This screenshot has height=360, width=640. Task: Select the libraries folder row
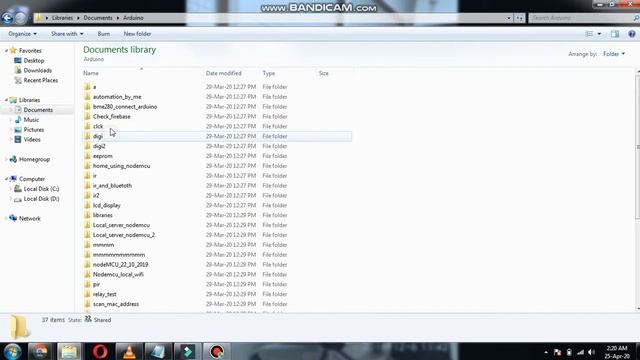(x=217, y=215)
